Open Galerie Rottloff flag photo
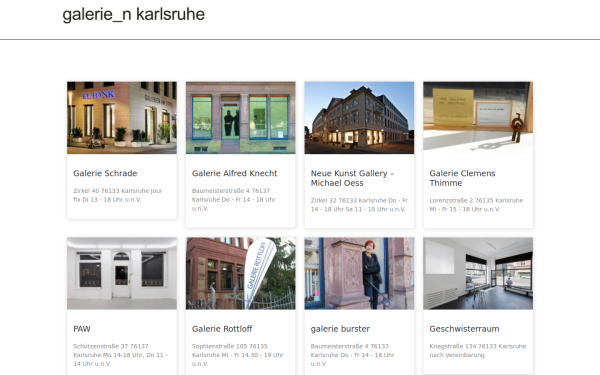The image size is (600, 375). [x=240, y=273]
